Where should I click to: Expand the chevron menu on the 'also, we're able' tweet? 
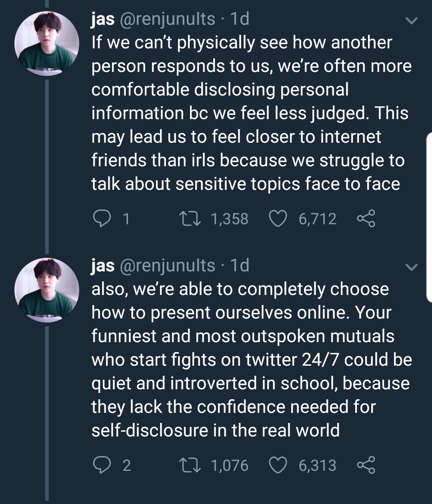[411, 267]
